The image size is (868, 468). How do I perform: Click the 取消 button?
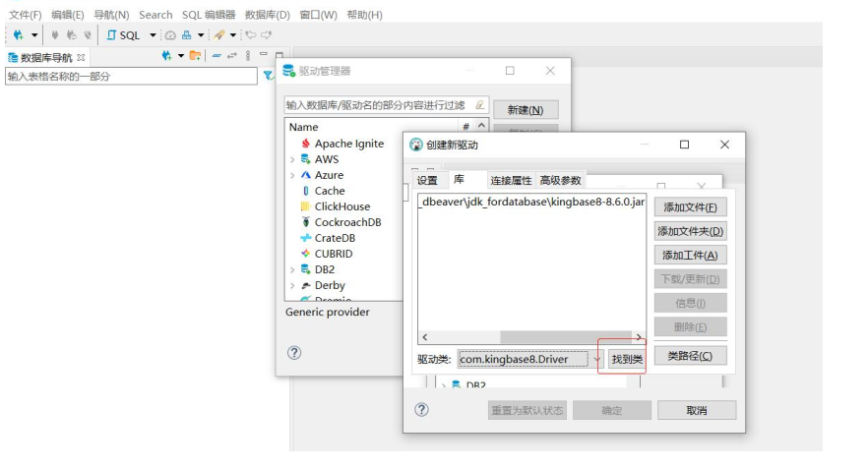(697, 410)
